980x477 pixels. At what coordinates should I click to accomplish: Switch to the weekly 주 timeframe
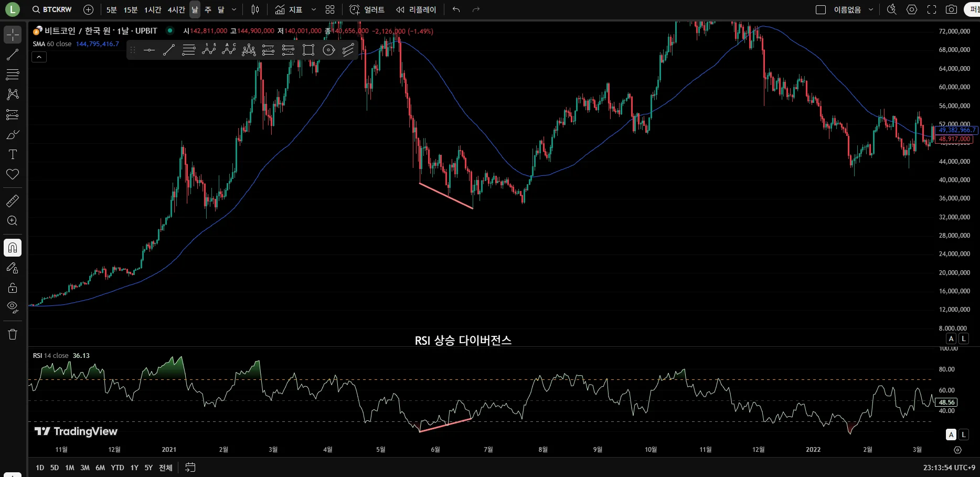point(208,9)
